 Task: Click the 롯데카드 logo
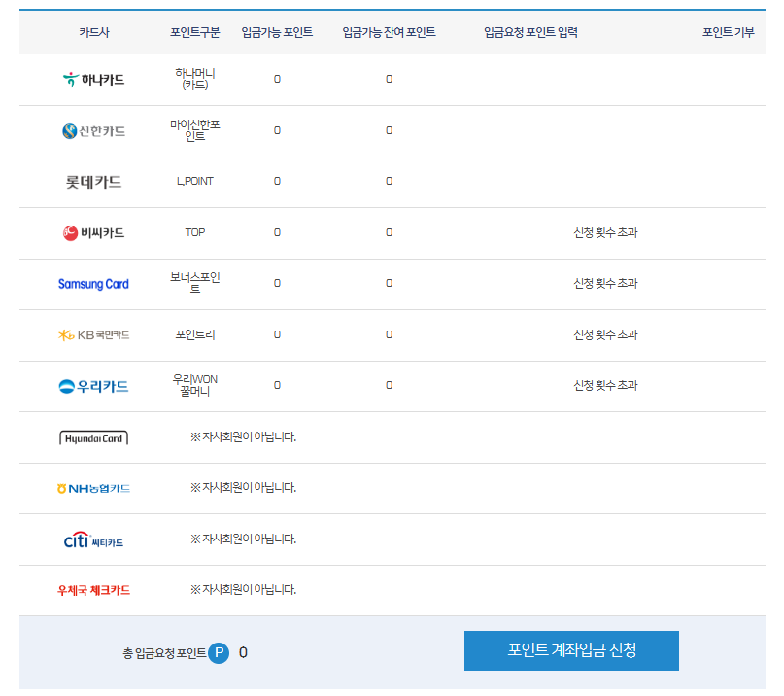[x=93, y=182]
